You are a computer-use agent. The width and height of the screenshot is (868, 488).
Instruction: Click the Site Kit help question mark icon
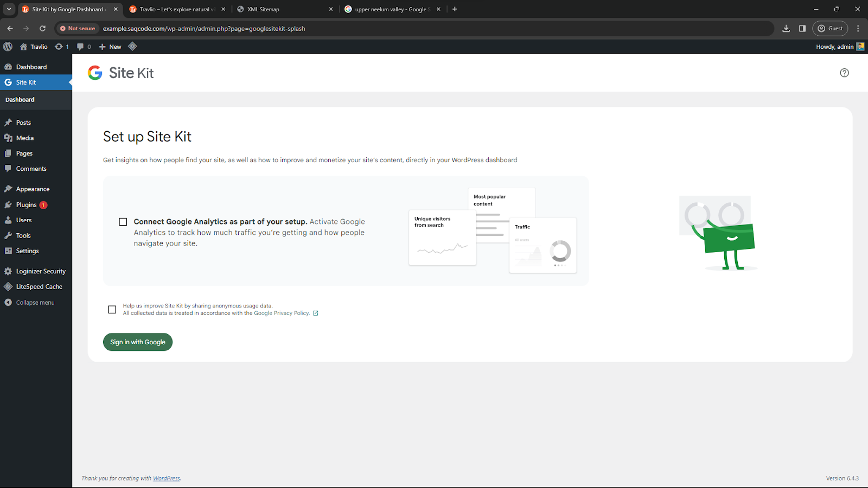844,73
